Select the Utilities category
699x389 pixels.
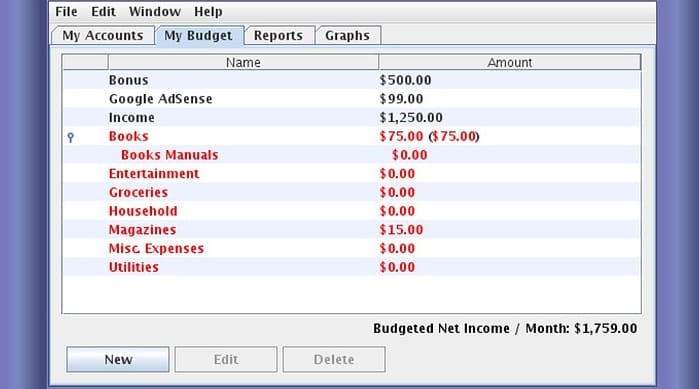pyautogui.click(x=134, y=267)
